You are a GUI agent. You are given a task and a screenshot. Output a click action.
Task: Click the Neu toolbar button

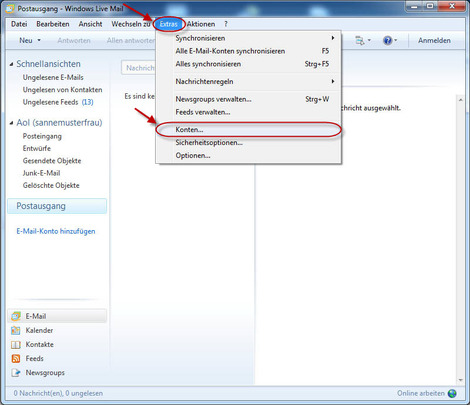tap(26, 40)
